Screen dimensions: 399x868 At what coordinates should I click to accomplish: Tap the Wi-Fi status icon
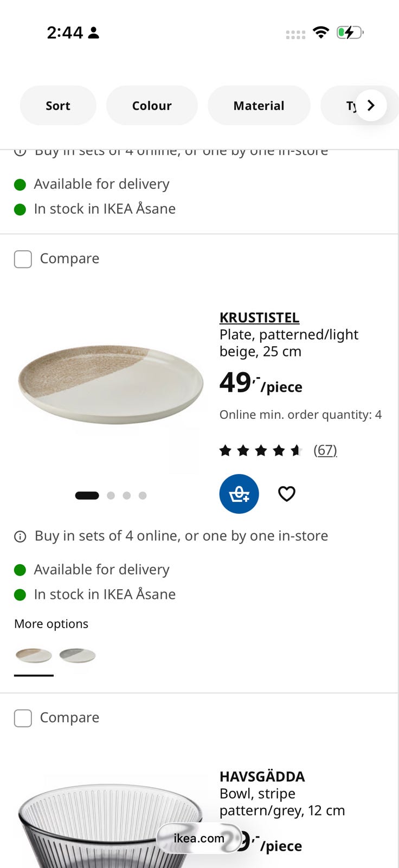pyautogui.click(x=321, y=33)
